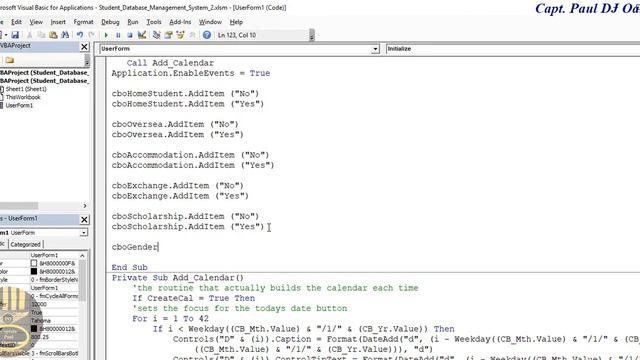This screenshot has width=640, height=360.
Task: Click the True property value above Tahoma
Action: (37, 312)
